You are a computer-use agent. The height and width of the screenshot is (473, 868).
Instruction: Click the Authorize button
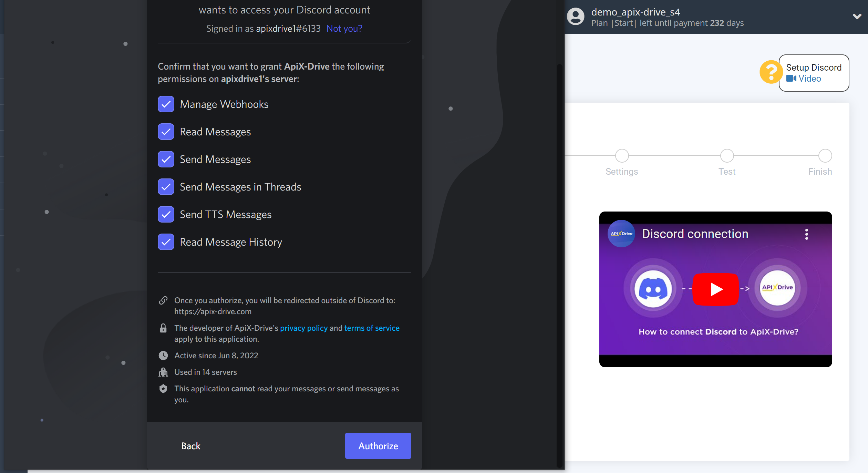(378, 446)
